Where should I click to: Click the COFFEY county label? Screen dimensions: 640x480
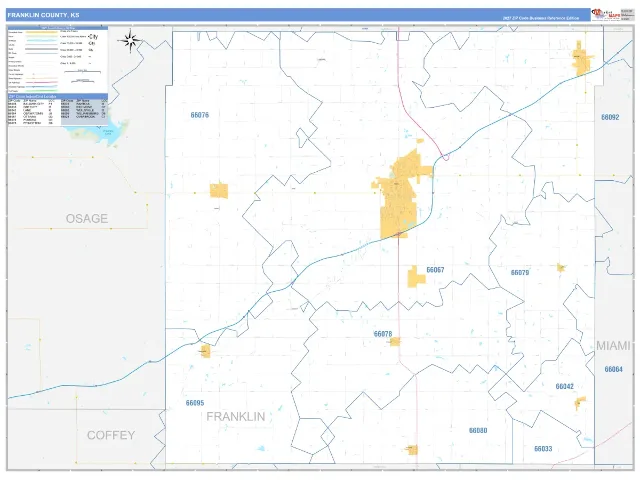pyautogui.click(x=111, y=435)
